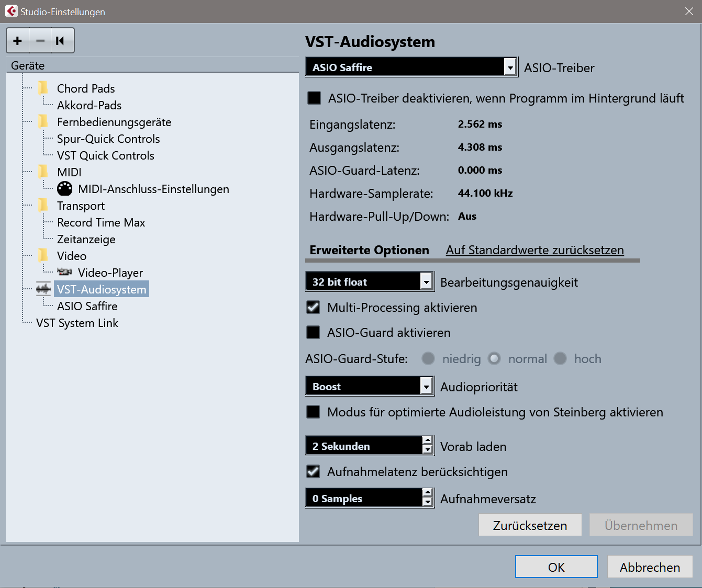This screenshot has height=588, width=702.
Task: Click the VST-Audiosystem waveform icon
Action: [x=43, y=289]
